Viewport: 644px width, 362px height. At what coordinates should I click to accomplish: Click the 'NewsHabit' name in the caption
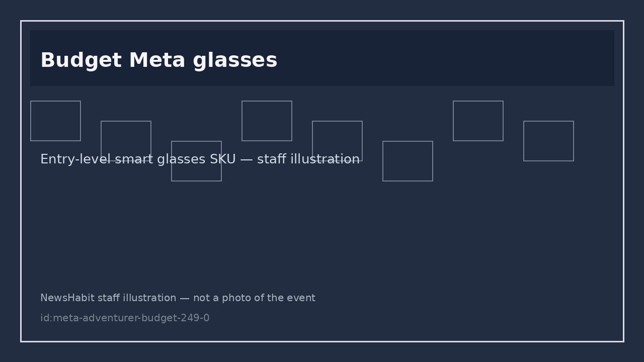67,298
